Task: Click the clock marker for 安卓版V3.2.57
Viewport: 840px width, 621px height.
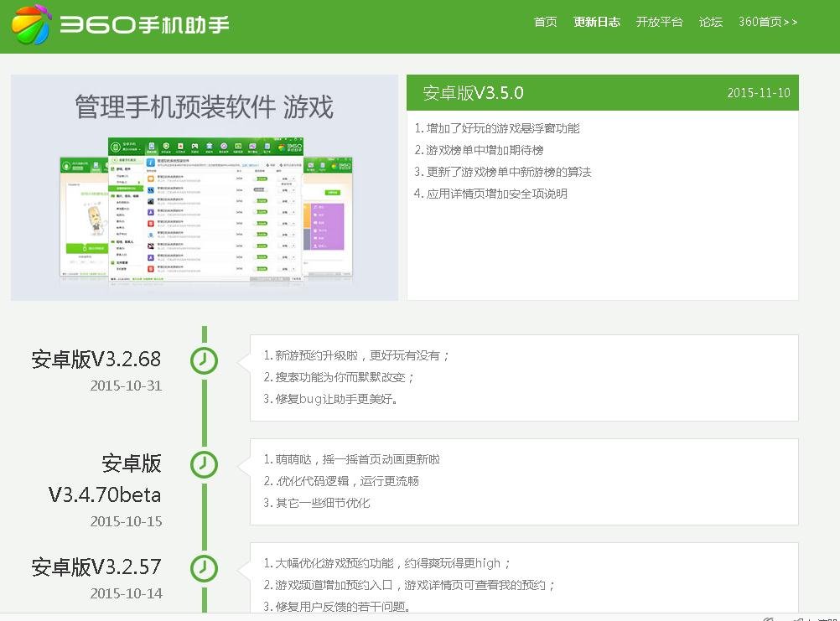Action: 204,568
